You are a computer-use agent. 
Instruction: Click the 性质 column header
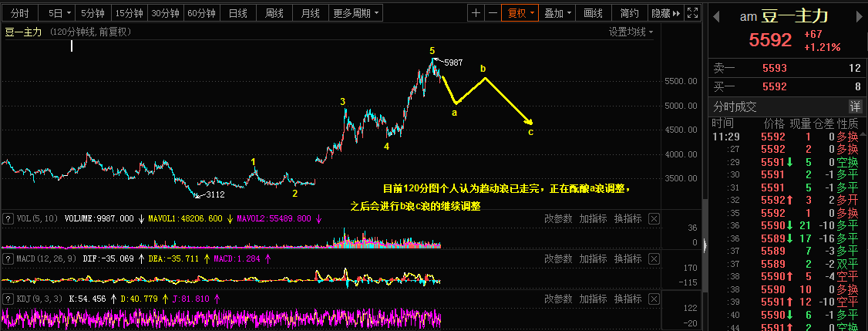(848, 123)
